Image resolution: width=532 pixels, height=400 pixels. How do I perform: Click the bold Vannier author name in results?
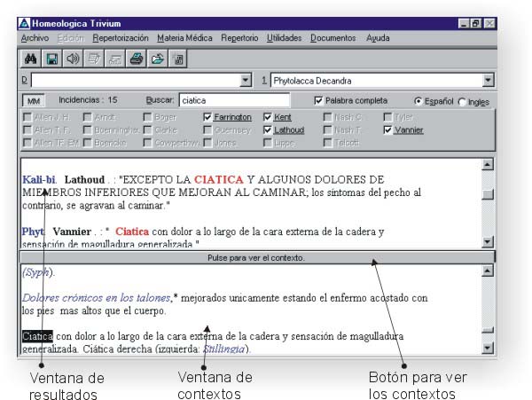(x=72, y=231)
